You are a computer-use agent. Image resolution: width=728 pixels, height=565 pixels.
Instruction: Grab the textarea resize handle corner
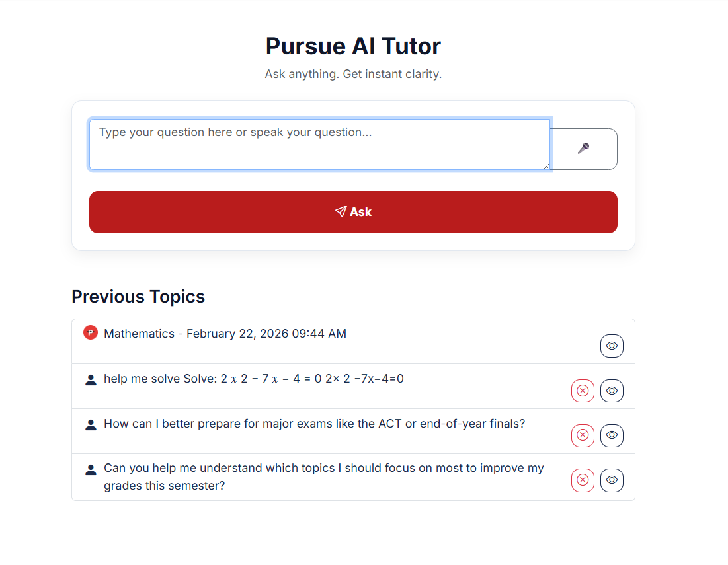(546, 166)
